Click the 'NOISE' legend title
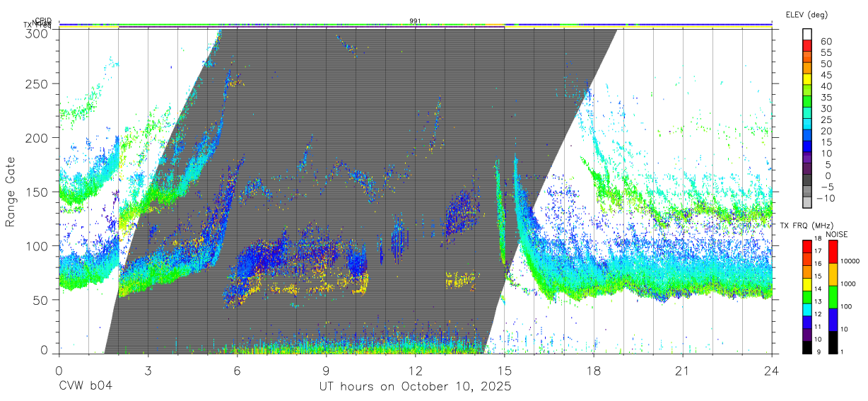Screen dimensions: 868x401 coord(837,234)
